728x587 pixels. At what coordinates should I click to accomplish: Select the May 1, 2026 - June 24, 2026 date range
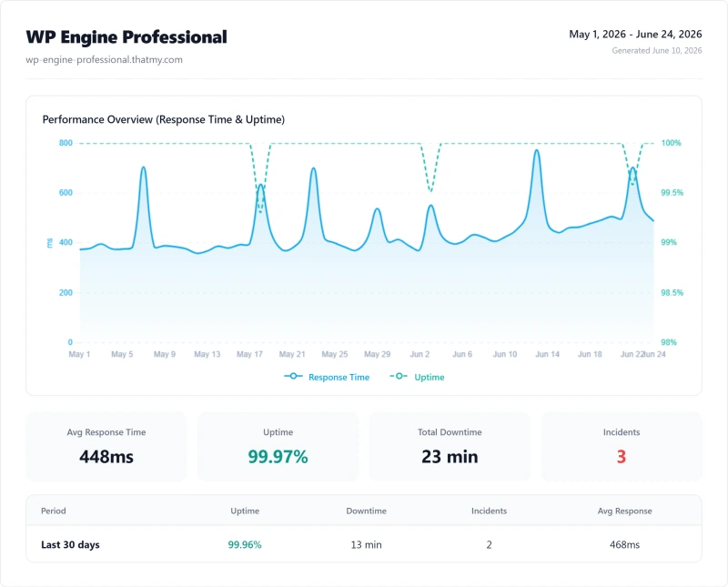point(635,35)
